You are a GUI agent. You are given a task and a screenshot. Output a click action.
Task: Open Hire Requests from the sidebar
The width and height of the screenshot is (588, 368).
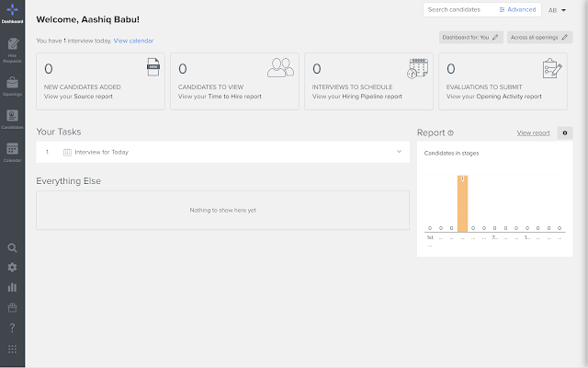click(x=12, y=48)
